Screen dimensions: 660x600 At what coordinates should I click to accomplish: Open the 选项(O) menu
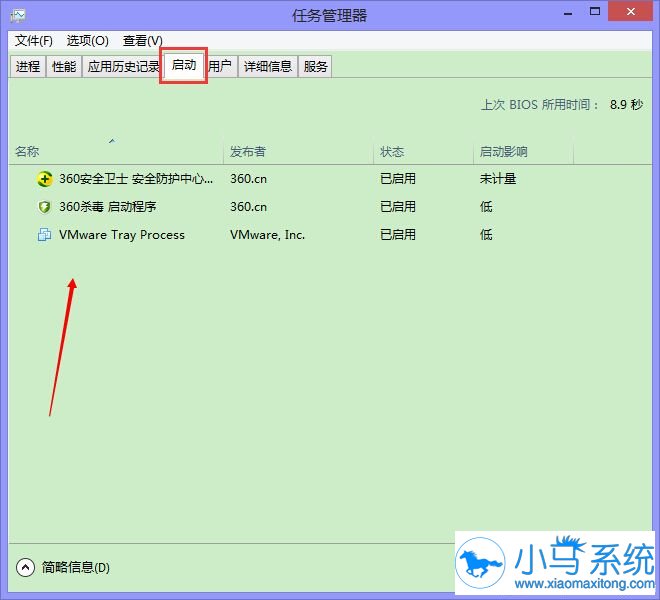88,41
